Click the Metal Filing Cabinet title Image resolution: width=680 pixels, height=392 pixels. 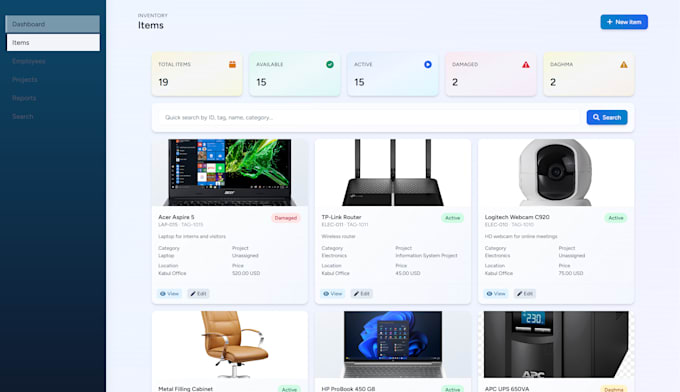point(186,389)
